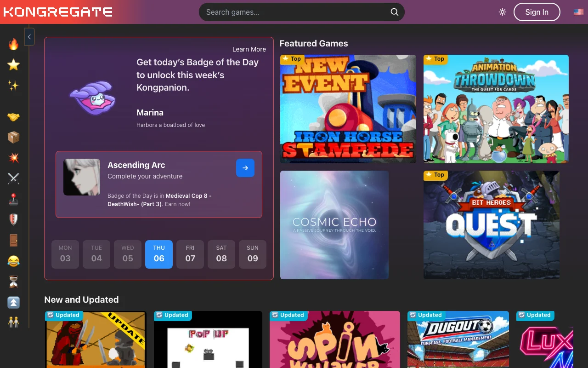The width and height of the screenshot is (588, 368).
Task: Click the Harbors a boatload of love text
Action: point(170,125)
